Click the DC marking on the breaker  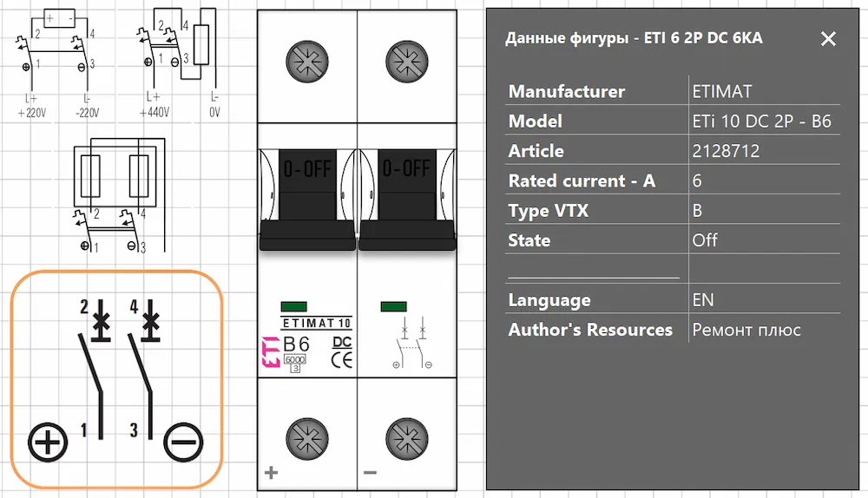click(342, 343)
